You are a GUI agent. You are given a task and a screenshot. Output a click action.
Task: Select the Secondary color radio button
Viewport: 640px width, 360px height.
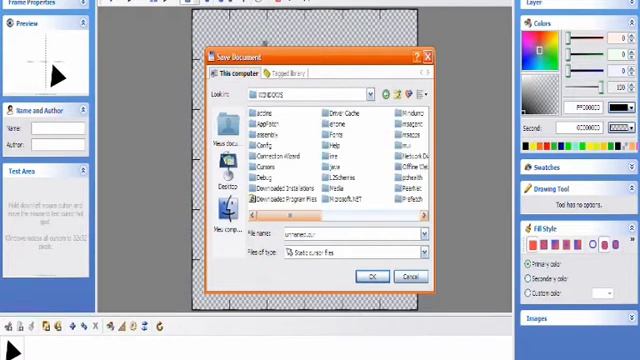(x=527, y=278)
